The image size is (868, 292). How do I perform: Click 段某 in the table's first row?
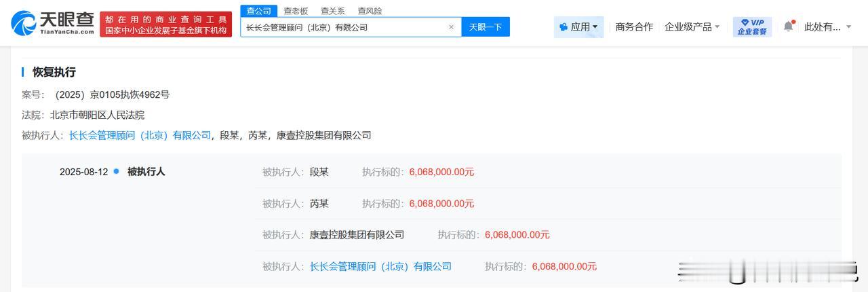coord(319,172)
